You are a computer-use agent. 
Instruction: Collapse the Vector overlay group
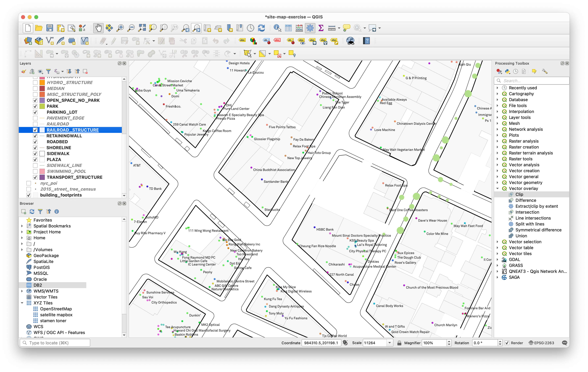[x=497, y=189]
